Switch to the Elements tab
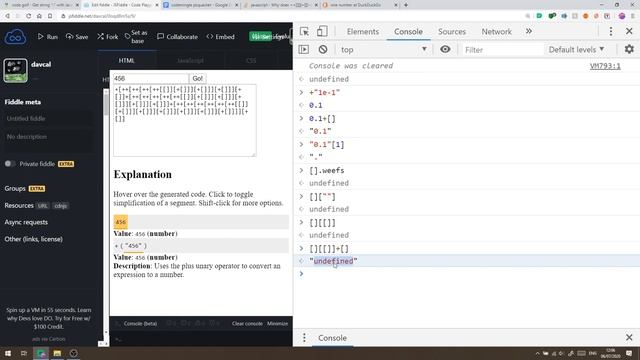The image size is (640, 360). [363, 31]
